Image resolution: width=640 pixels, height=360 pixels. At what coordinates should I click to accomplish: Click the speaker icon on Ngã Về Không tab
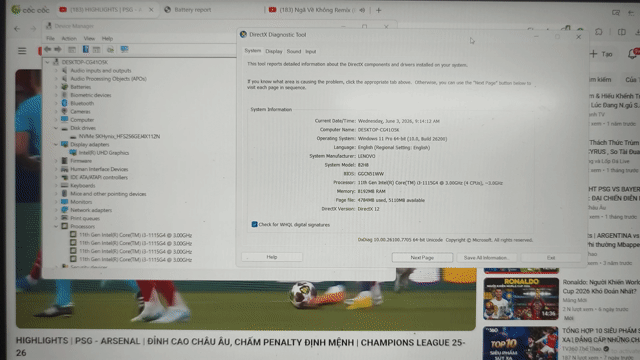[x=362, y=10]
